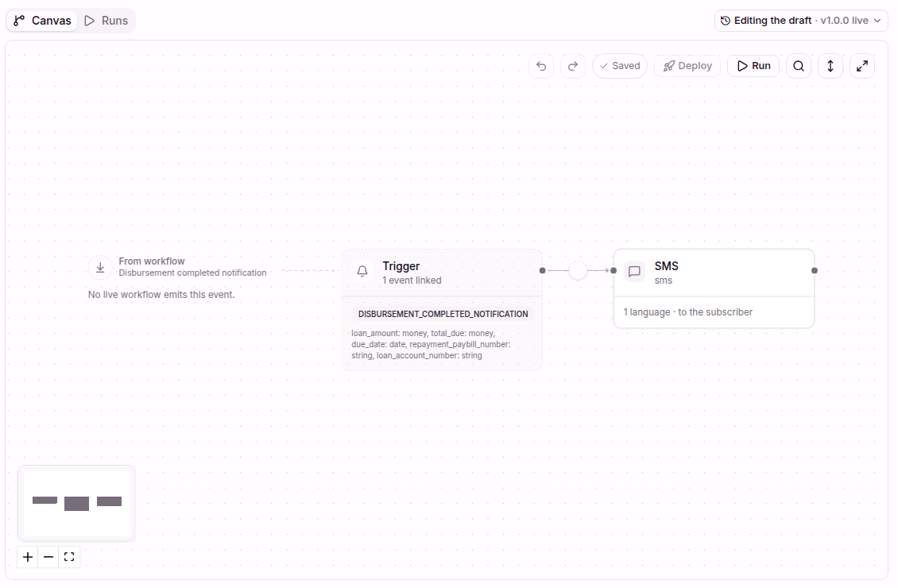Toggle vertical layout arrows icon
898x588 pixels.
(x=830, y=66)
